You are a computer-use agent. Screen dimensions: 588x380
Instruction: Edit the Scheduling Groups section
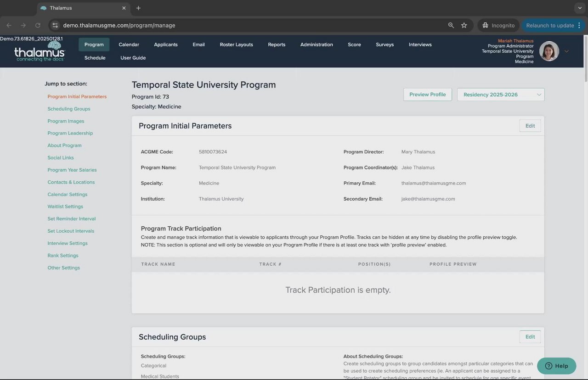pyautogui.click(x=530, y=337)
